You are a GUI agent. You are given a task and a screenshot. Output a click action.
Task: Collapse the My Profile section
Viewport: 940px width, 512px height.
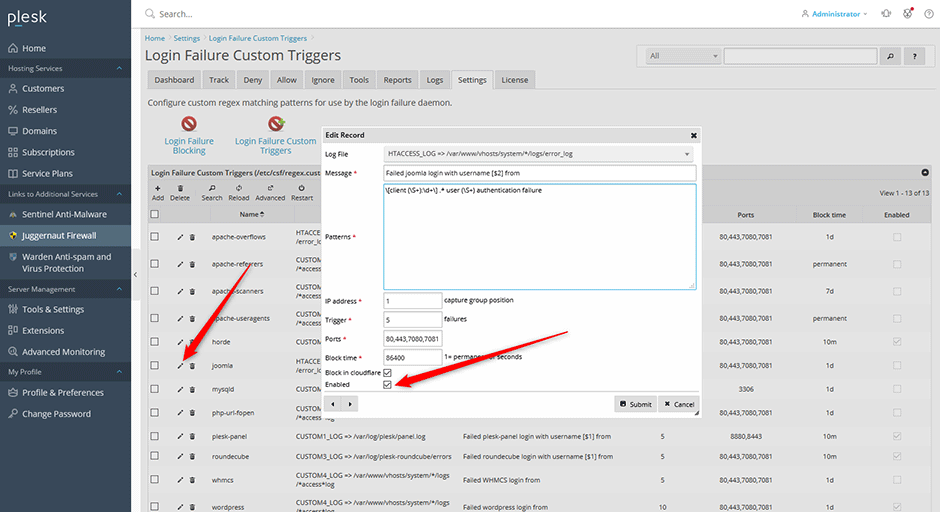click(119, 372)
